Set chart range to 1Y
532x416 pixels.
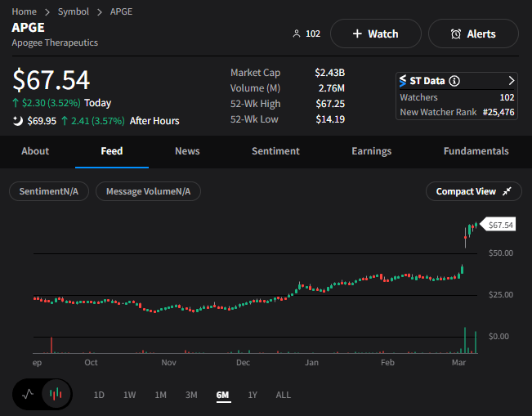(x=253, y=395)
